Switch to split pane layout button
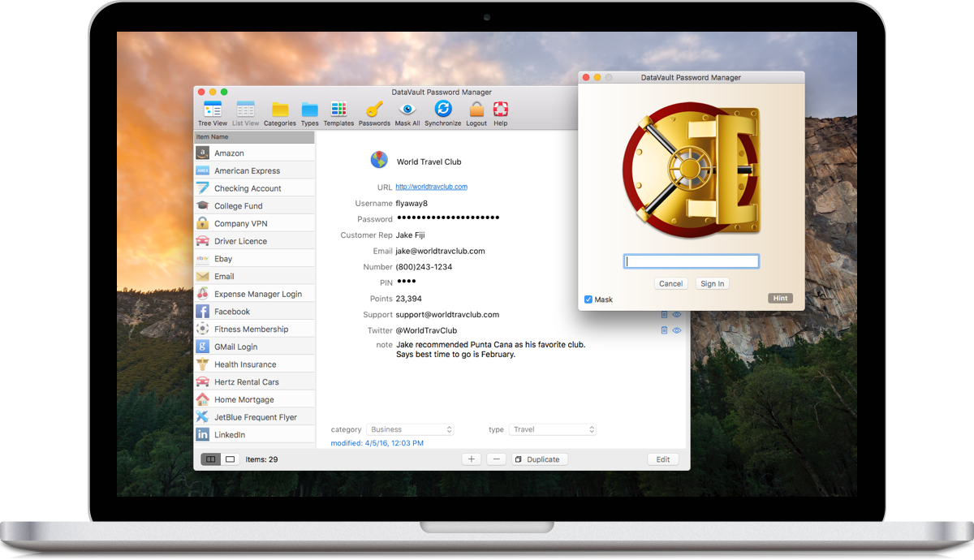 pos(210,459)
